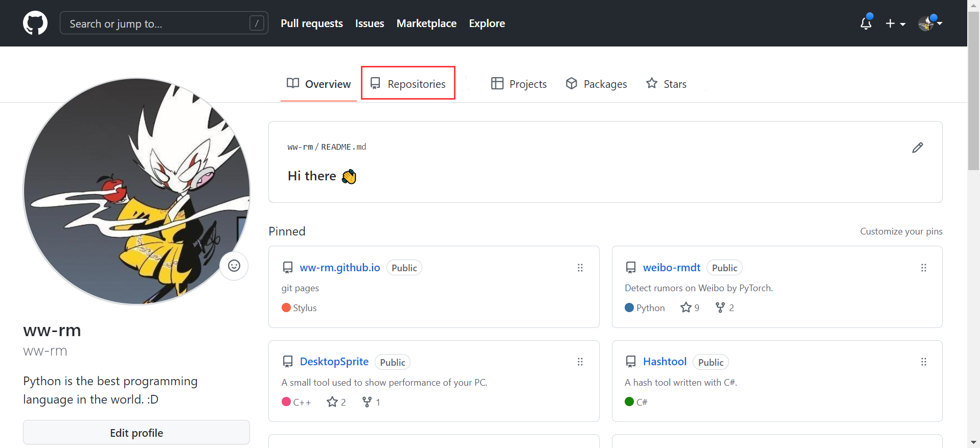
Task: Click the fork count on weibo-rmdt
Action: (x=724, y=308)
